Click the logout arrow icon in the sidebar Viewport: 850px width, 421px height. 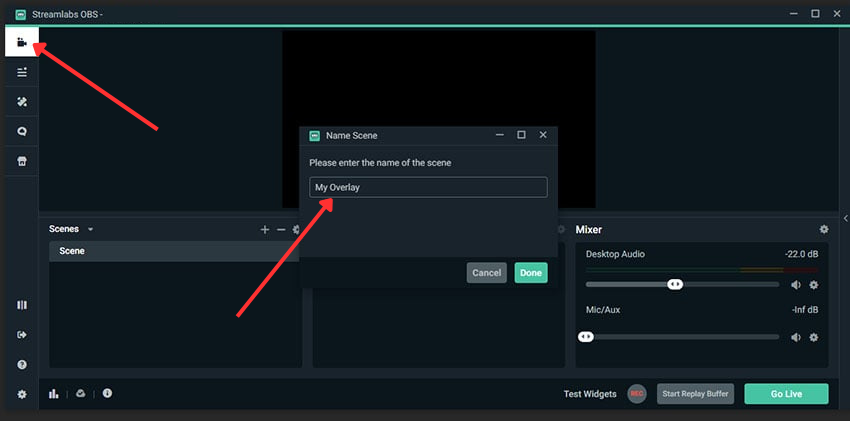click(22, 335)
